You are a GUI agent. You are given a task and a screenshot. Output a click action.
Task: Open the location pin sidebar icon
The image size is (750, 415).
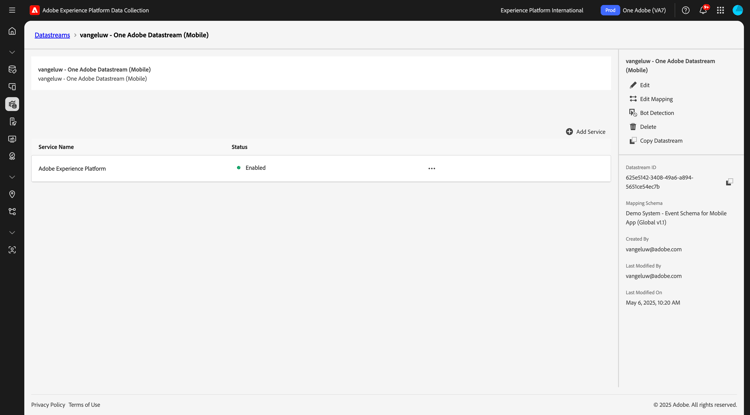12,194
